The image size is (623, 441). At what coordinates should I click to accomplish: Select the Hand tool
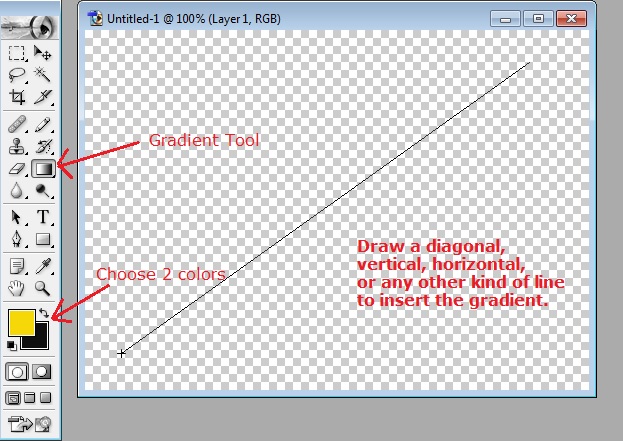click(x=17, y=288)
